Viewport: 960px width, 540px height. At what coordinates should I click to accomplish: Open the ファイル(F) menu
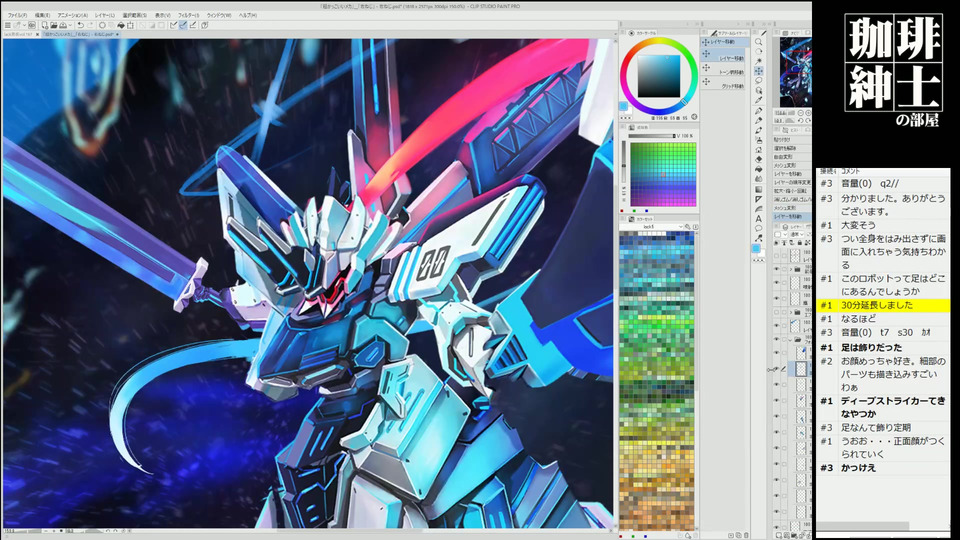point(17,15)
